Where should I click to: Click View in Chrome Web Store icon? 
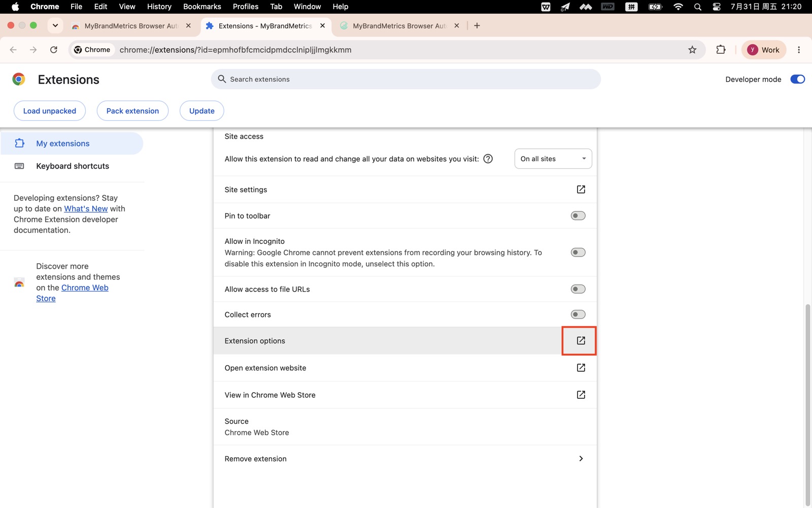581,395
